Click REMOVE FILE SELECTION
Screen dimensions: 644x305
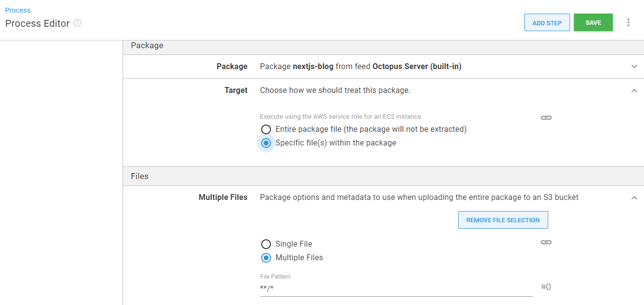click(503, 219)
